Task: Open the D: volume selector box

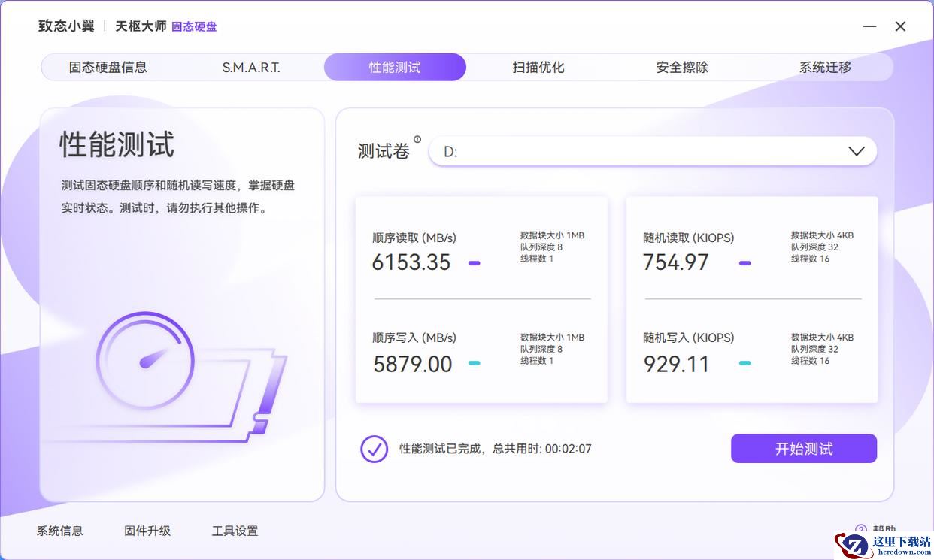Action: [639, 151]
